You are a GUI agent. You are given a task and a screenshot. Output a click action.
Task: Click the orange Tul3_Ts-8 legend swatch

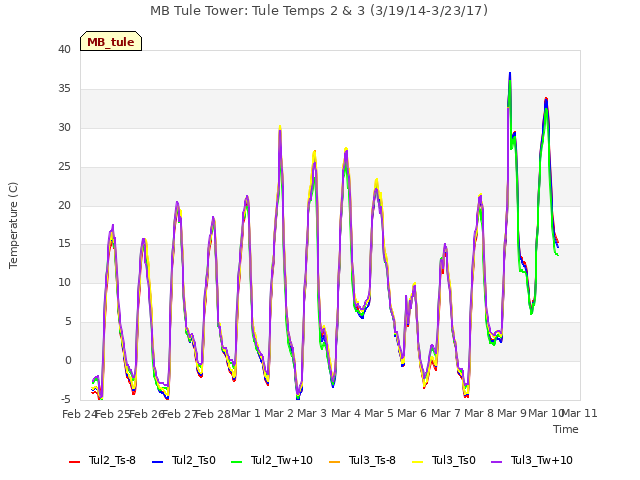pyautogui.click(x=334, y=462)
